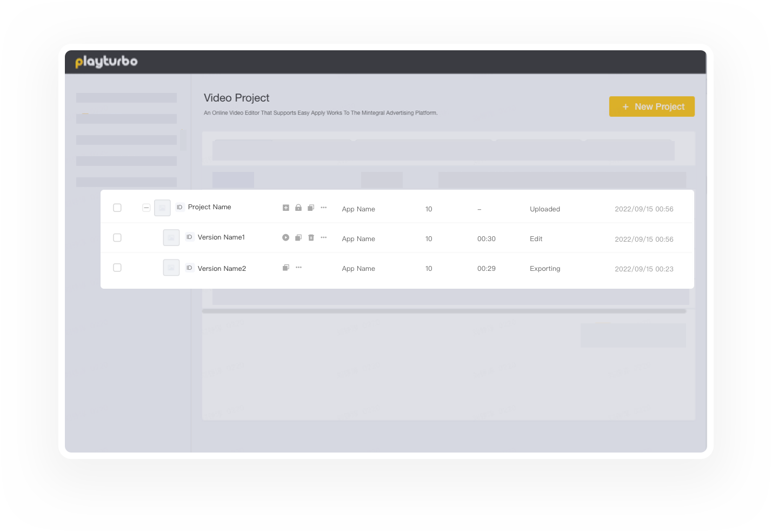Click 'App Name' in Version Name2 row
Image resolution: width=772 pixels, height=532 pixels.
(358, 269)
